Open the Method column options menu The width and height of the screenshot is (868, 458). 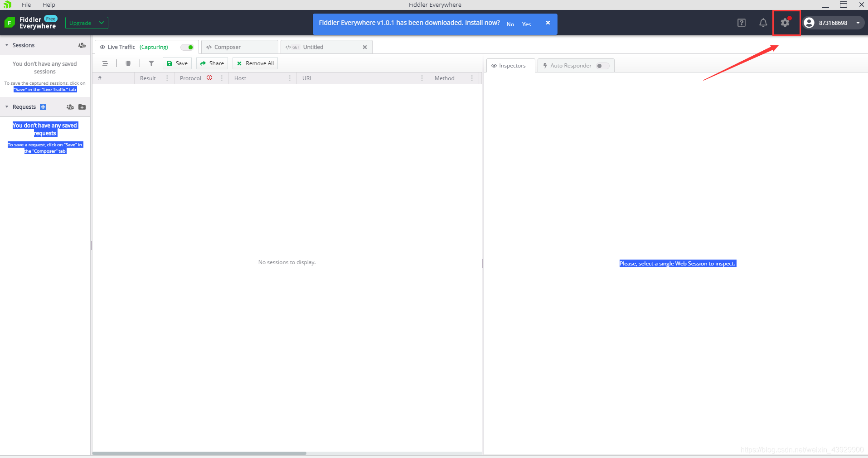click(472, 78)
